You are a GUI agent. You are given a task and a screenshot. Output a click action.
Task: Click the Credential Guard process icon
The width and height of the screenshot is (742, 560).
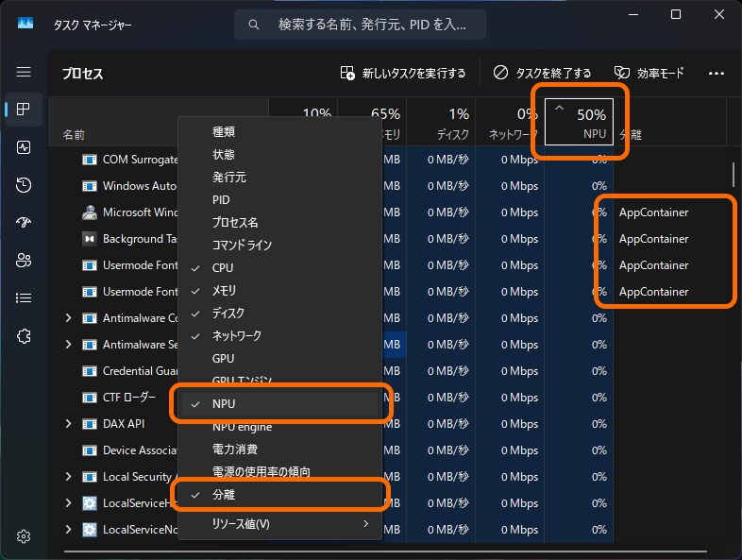90,371
